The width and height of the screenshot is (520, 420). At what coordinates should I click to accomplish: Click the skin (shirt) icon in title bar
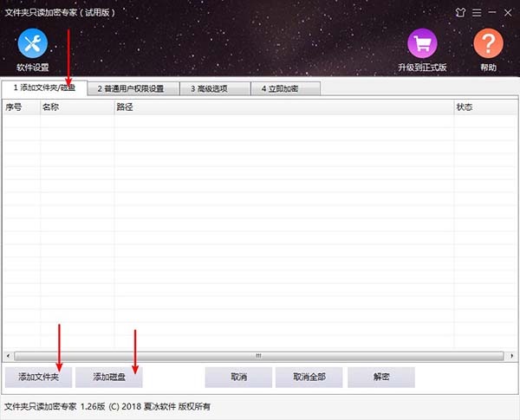[x=460, y=12]
